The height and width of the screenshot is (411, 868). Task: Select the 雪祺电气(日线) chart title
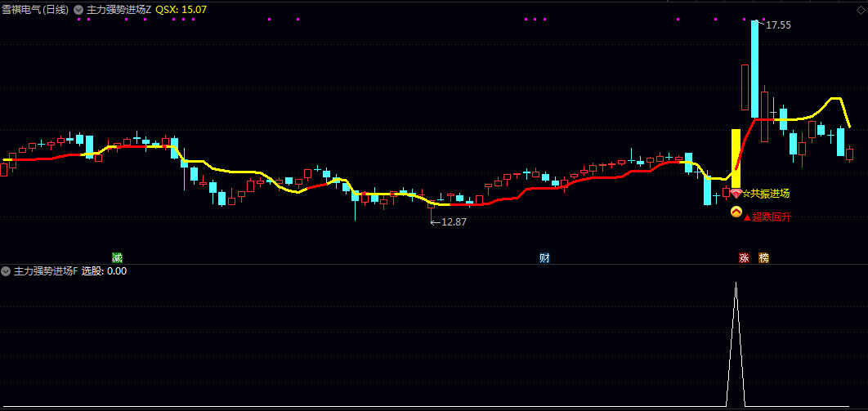(x=35, y=10)
